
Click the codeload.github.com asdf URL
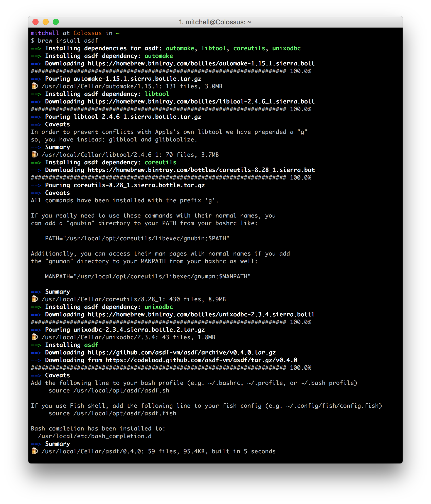click(201, 360)
